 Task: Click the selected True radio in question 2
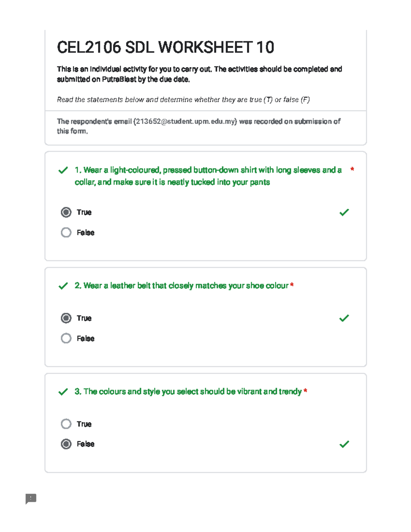pos(66,318)
